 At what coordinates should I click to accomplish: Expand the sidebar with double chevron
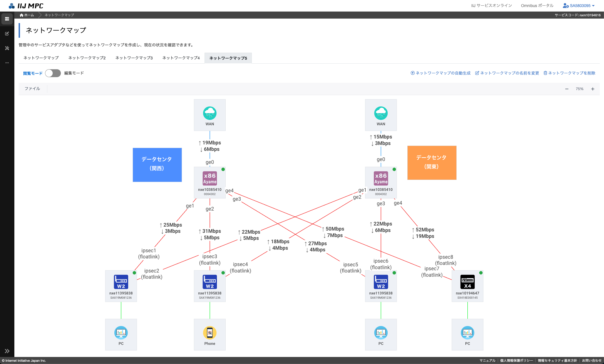(x=7, y=351)
